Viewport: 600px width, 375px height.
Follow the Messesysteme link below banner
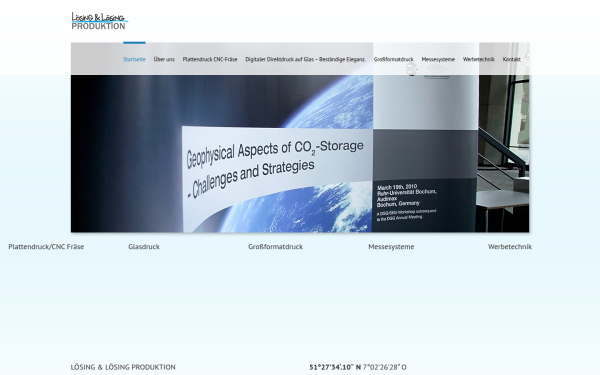(x=391, y=247)
